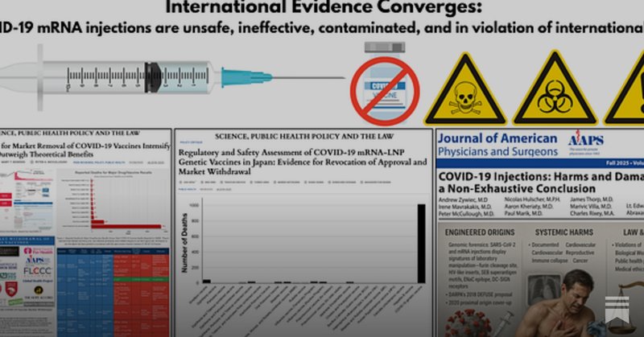Click the "International Evidence Converges:" headline
The height and width of the screenshot is (337, 644).
tap(324, 7)
